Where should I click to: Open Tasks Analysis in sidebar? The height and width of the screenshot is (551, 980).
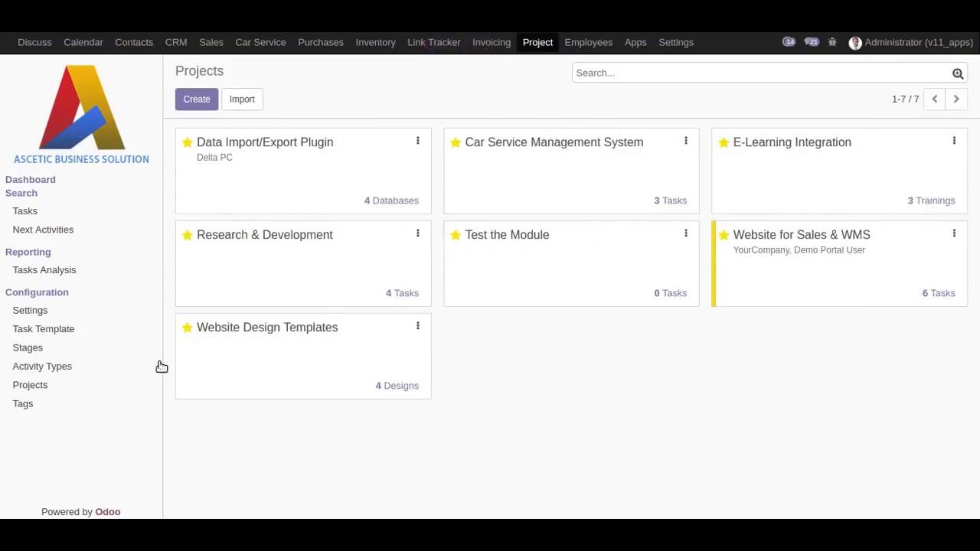point(44,270)
